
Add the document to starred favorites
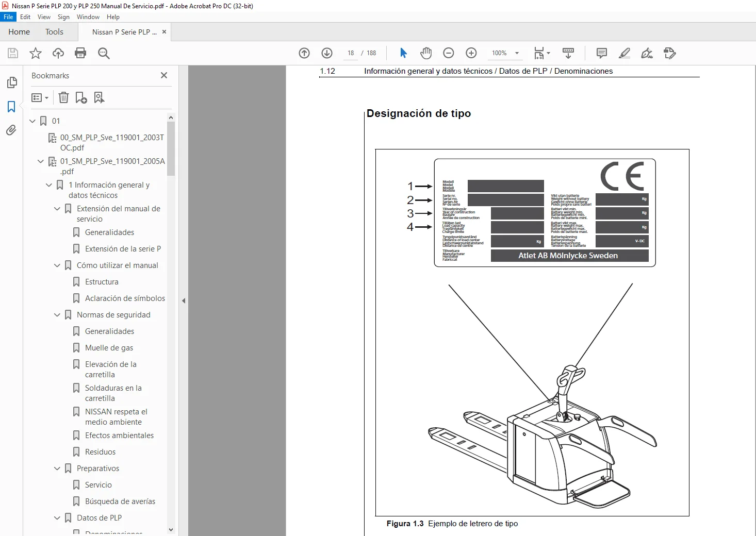click(x=36, y=53)
